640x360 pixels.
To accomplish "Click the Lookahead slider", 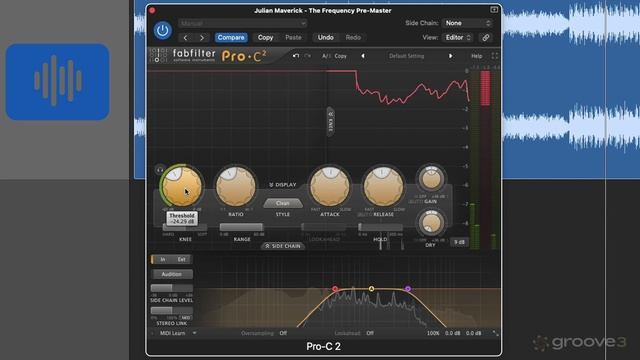I will coord(324,227).
